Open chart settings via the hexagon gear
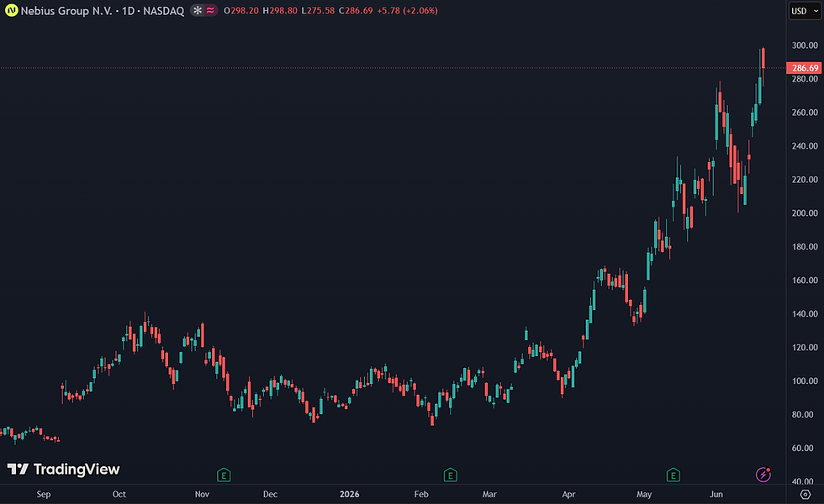Screen dimensions: 824x504 [x=806, y=494]
